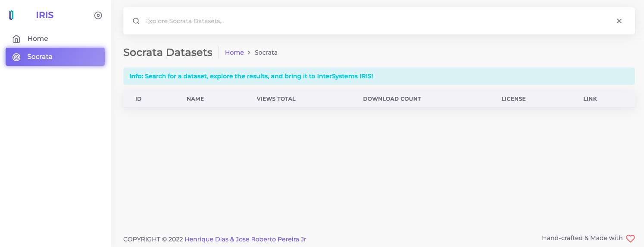644x247 pixels.
Task: Click the LICENSE column header
Action: [513, 99]
